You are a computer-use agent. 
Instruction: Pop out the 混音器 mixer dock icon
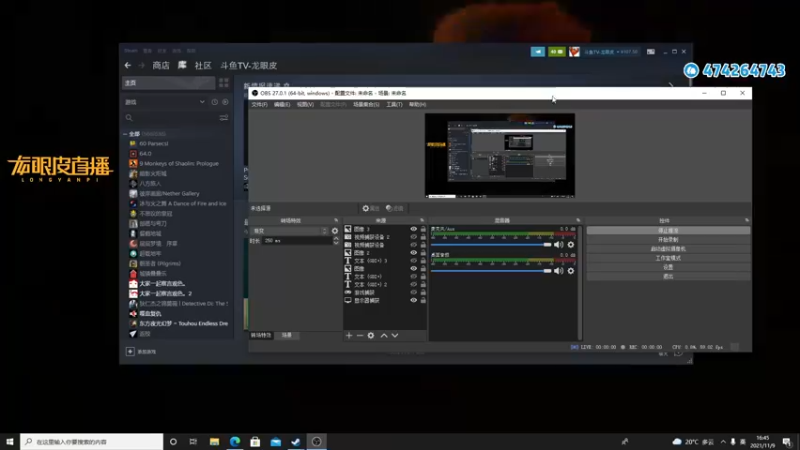(x=578, y=220)
